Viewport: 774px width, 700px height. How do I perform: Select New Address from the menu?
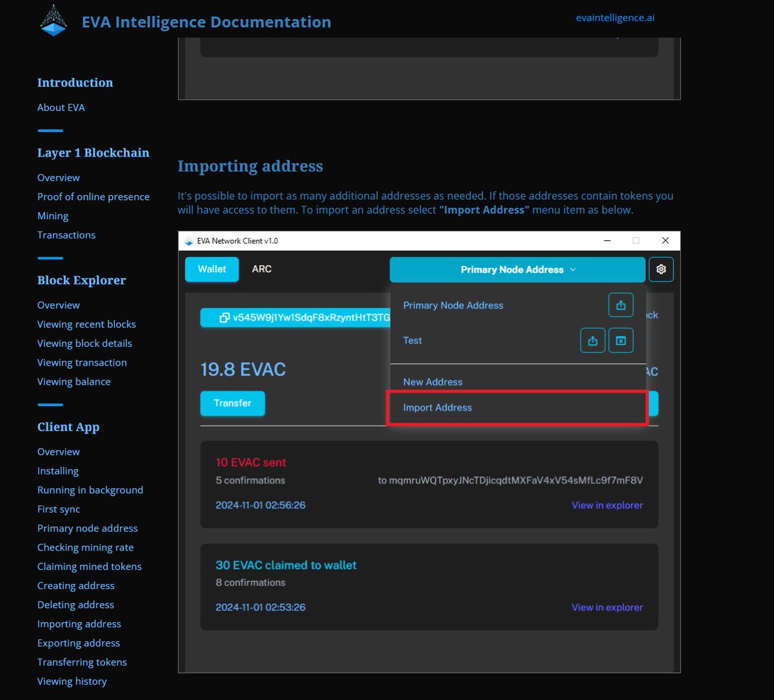(x=433, y=382)
